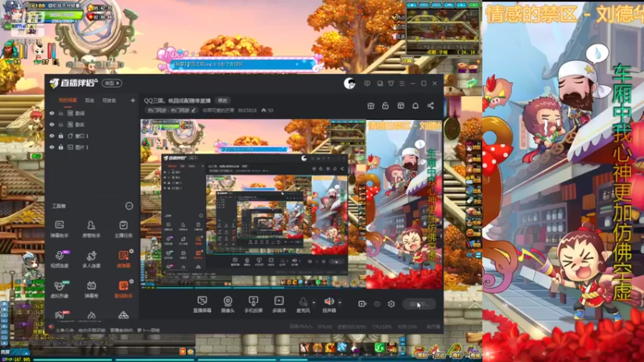Add 手机投屏 phone mirroring source
This screenshot has height=362, width=644.
pos(254,304)
